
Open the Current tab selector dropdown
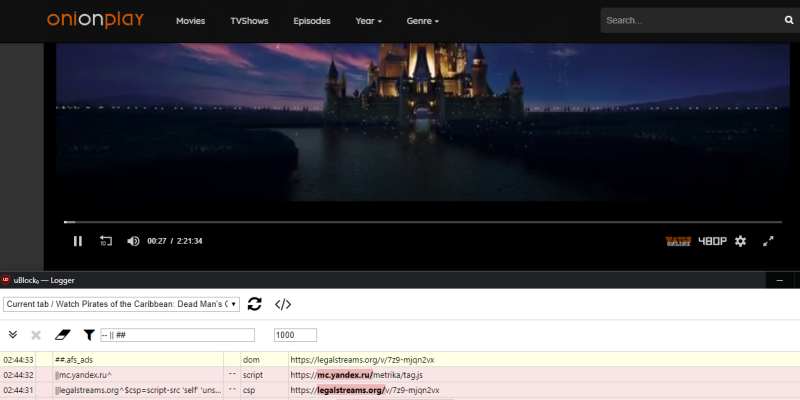(x=122, y=304)
